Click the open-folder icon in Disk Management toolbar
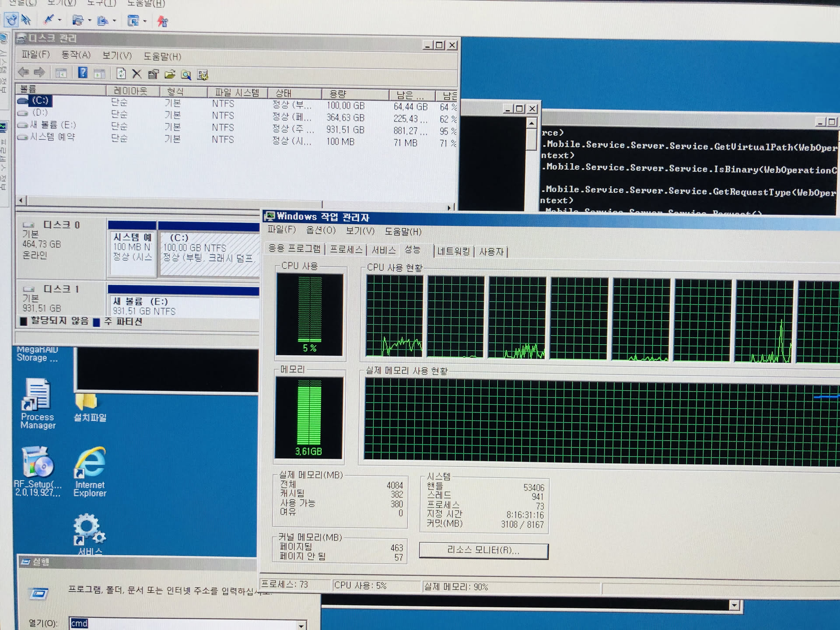This screenshot has height=630, width=840. [170, 74]
